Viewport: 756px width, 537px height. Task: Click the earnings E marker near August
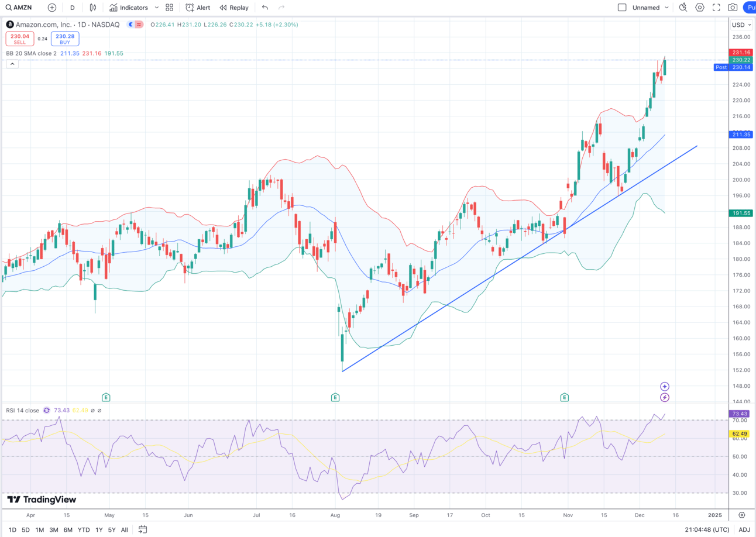click(335, 398)
